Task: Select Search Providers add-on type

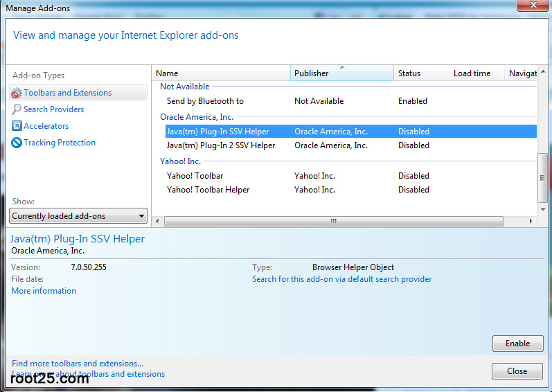Action: pos(53,109)
